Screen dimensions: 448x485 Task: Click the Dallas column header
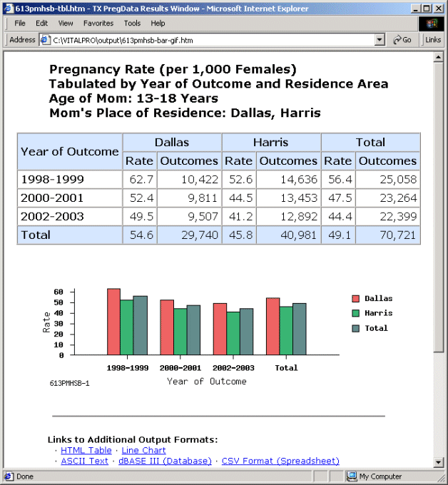tap(172, 142)
